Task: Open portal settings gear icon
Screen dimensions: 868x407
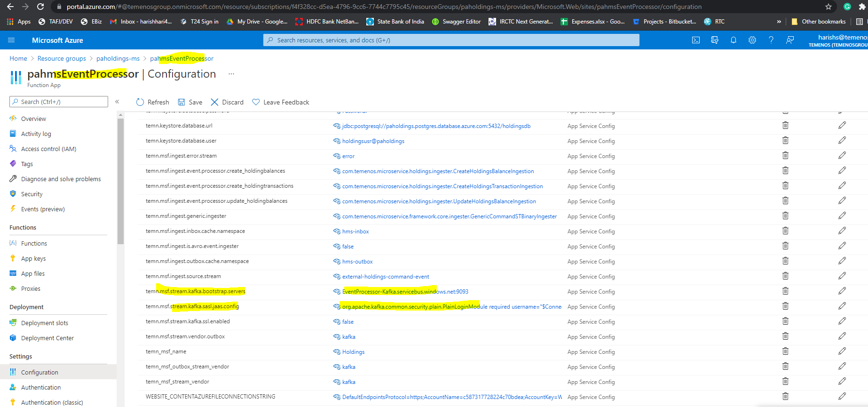Action: pyautogui.click(x=752, y=40)
